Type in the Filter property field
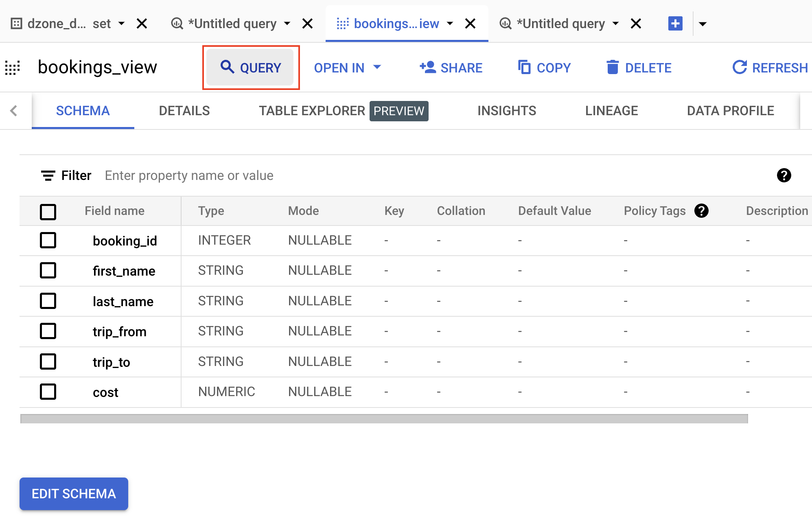812x517 pixels. click(x=189, y=175)
